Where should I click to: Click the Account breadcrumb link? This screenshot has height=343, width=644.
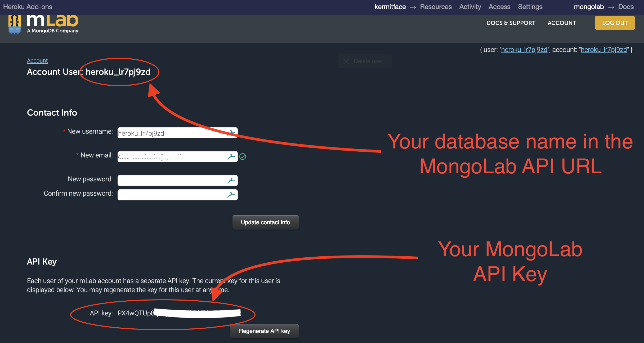pyautogui.click(x=38, y=61)
